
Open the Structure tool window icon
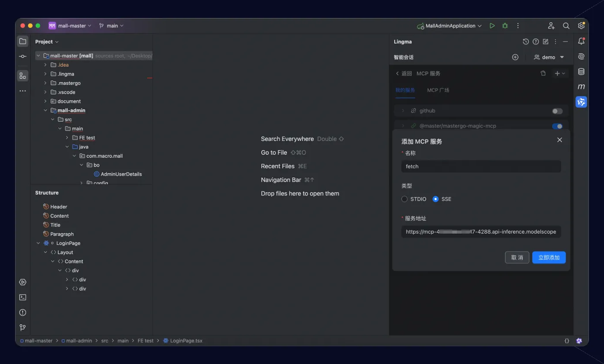22,76
